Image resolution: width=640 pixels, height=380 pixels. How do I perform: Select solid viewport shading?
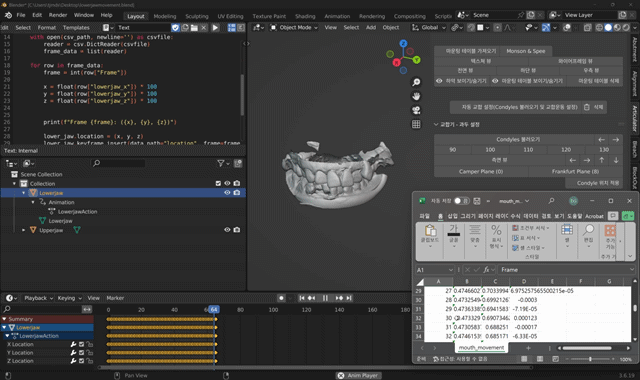[608, 28]
